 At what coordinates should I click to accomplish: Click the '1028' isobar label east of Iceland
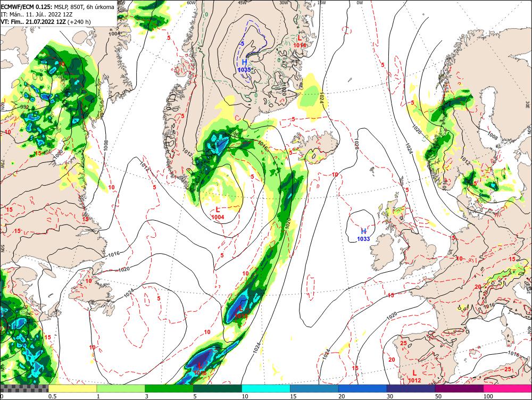click(x=356, y=144)
